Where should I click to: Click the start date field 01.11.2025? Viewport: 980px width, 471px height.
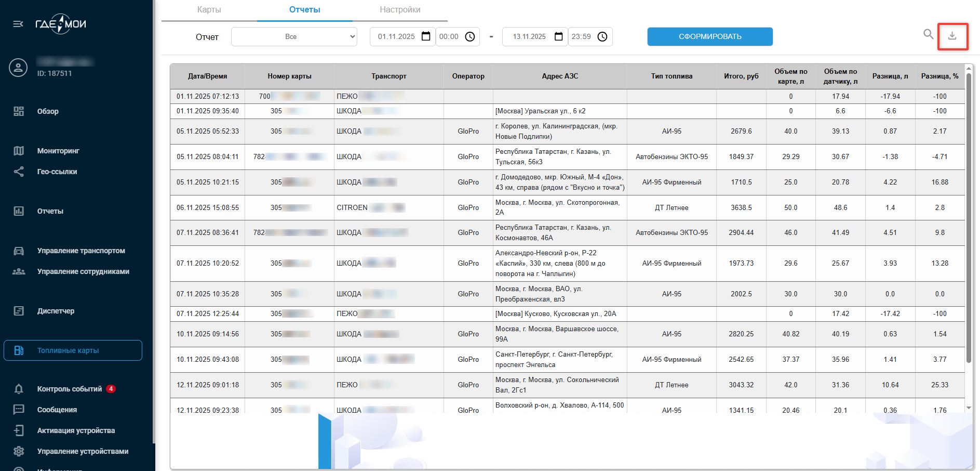[396, 37]
